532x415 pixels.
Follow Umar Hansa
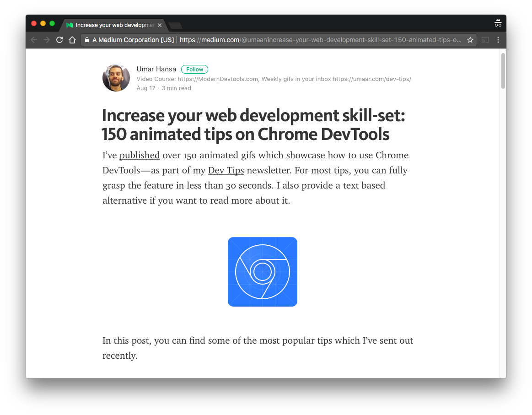coord(194,69)
